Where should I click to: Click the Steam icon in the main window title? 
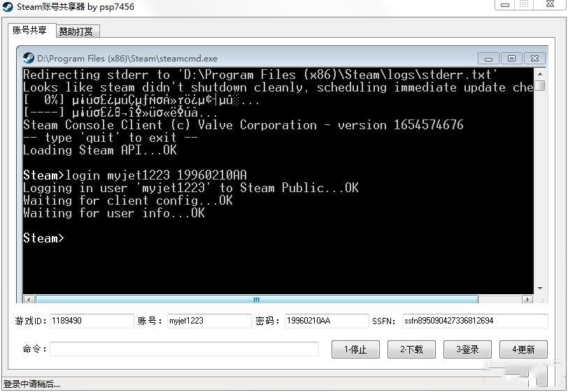point(8,7)
